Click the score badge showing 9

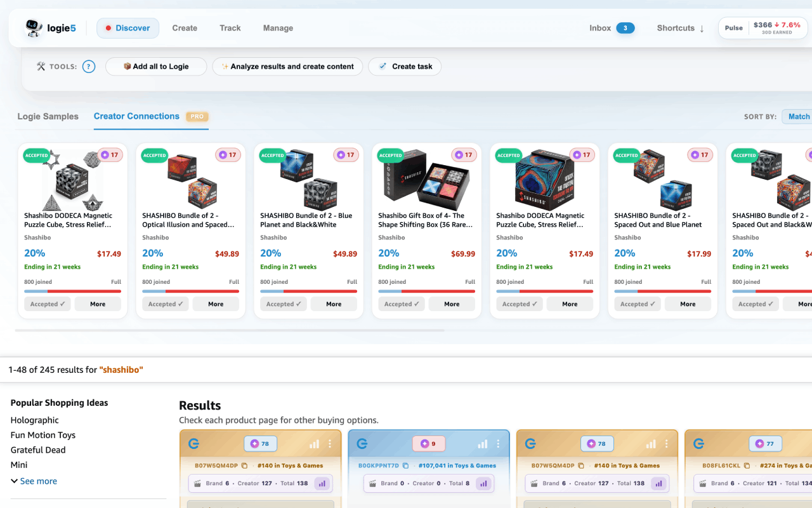point(429,444)
